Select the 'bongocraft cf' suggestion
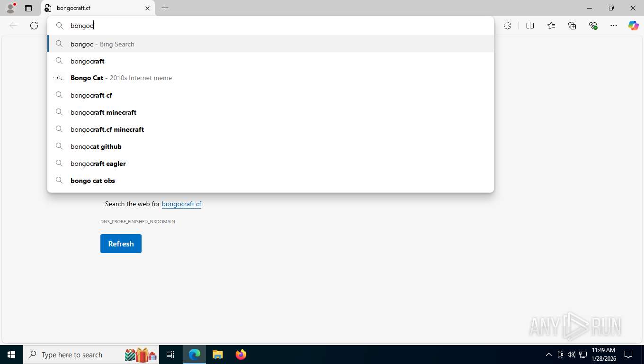 click(270, 95)
